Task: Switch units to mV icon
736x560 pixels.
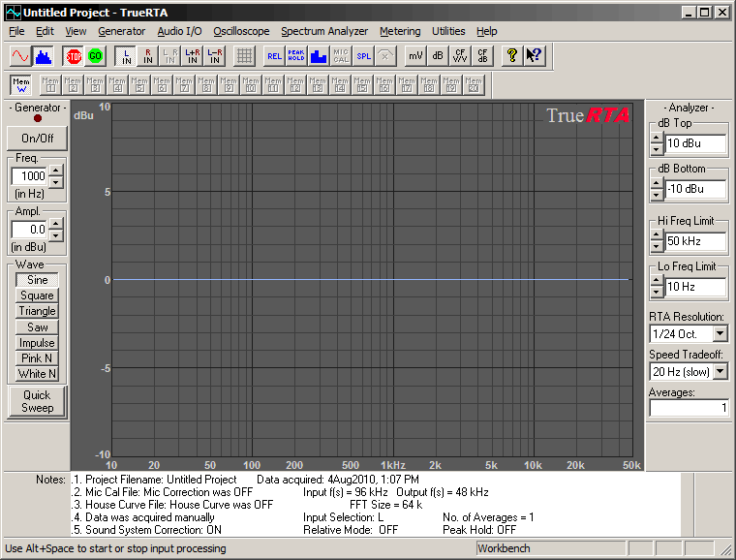Action: 415,56
